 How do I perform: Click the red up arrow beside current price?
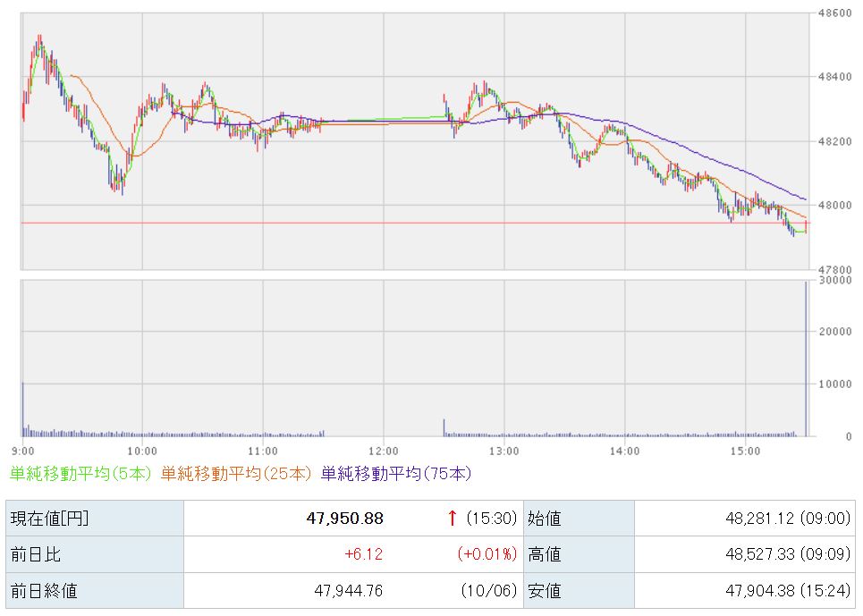pos(453,518)
